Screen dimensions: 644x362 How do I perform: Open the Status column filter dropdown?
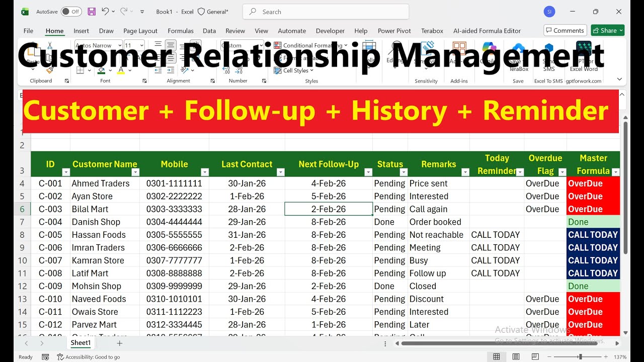coord(404,172)
